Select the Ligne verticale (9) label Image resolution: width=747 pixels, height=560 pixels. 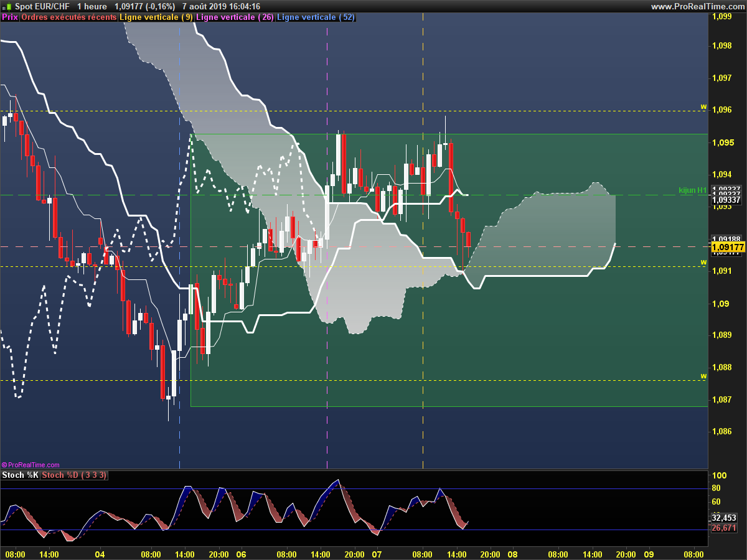[x=156, y=17]
